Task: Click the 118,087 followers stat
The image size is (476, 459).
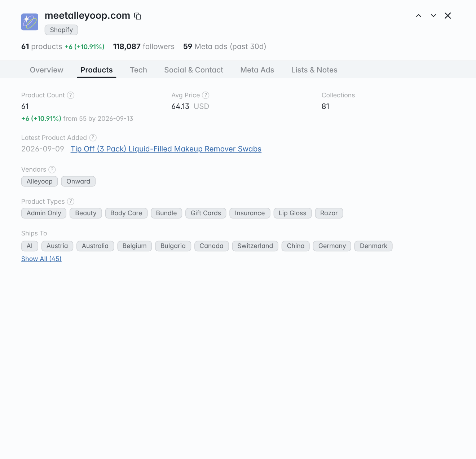Action: pyautogui.click(x=144, y=47)
